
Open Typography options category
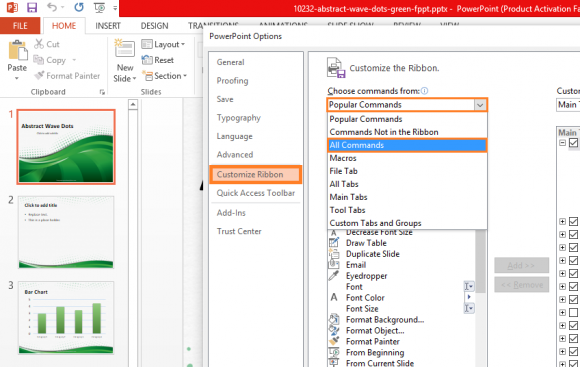tap(239, 118)
